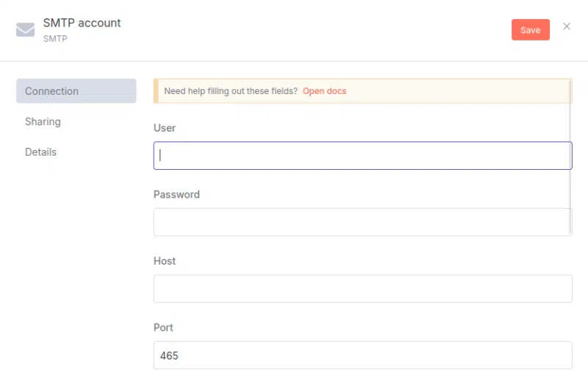Click the SMTP subtitle under the title
The image size is (588, 392).
[55, 38]
